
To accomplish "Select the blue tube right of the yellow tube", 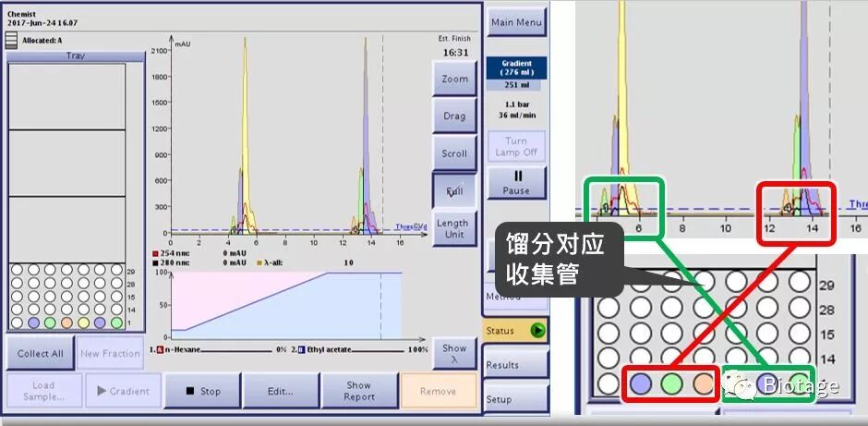I will point(101,323).
